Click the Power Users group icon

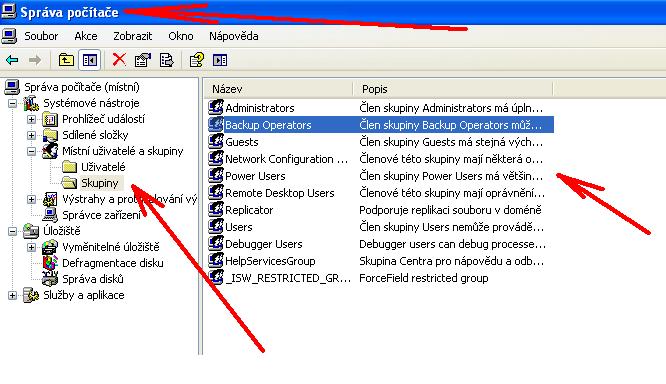216,175
